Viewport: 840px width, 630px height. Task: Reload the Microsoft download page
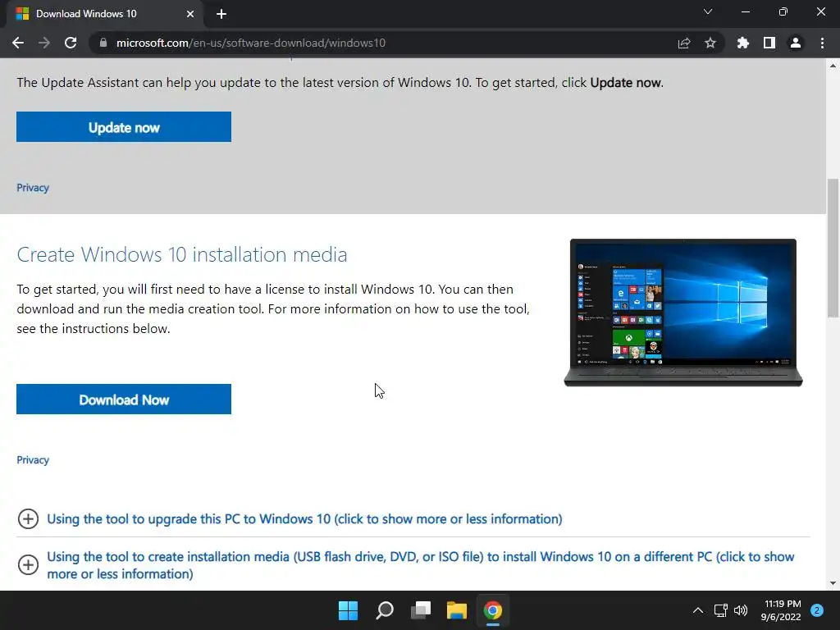71,43
